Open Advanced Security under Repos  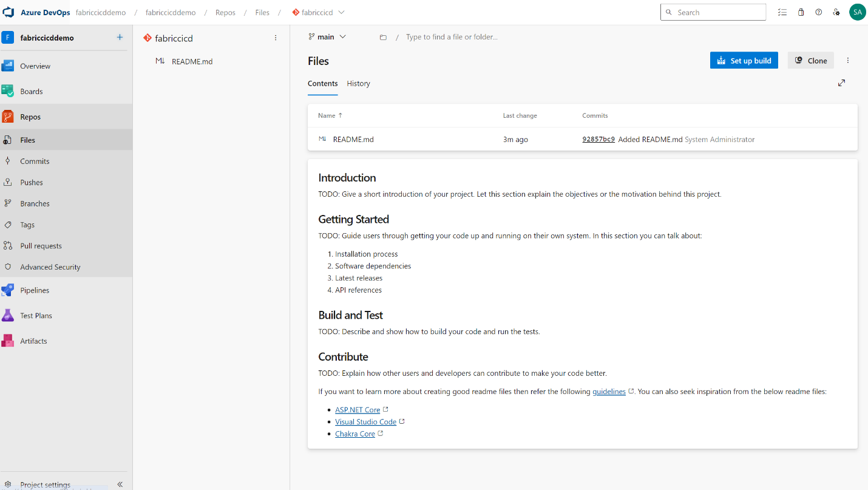[66, 267]
